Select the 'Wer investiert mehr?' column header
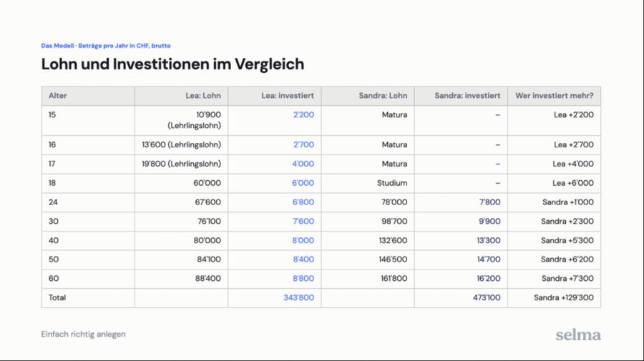The height and width of the screenshot is (361, 644). pos(554,96)
